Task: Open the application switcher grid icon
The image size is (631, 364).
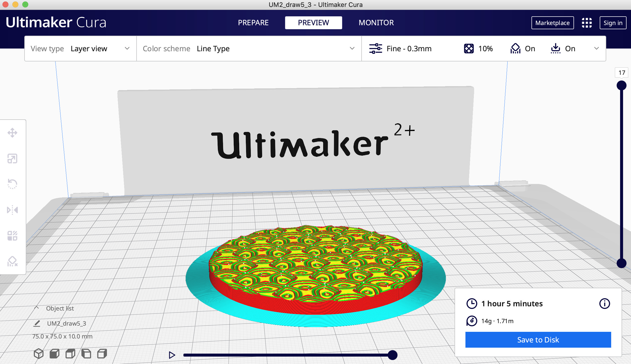Action: tap(586, 23)
